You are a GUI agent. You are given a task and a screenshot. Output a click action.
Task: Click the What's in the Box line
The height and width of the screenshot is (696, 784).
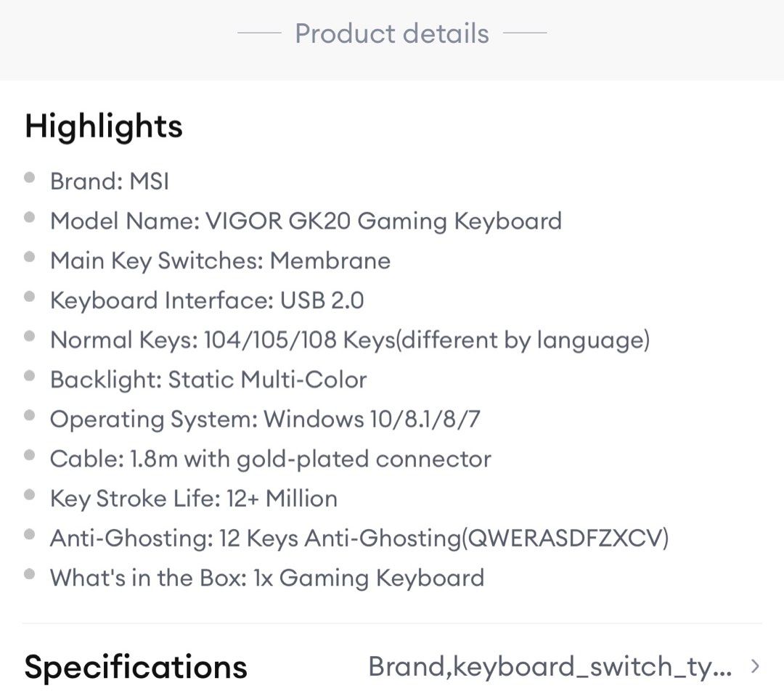[267, 578]
